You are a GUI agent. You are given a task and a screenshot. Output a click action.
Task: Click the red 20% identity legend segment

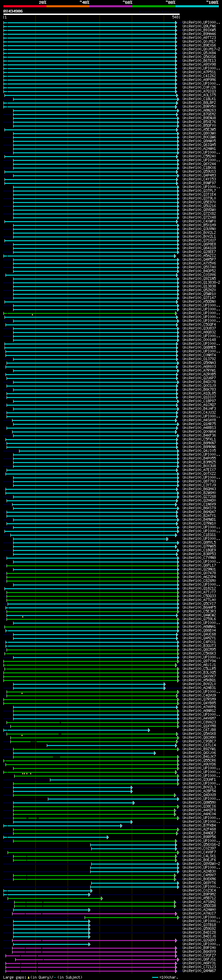point(25,6)
